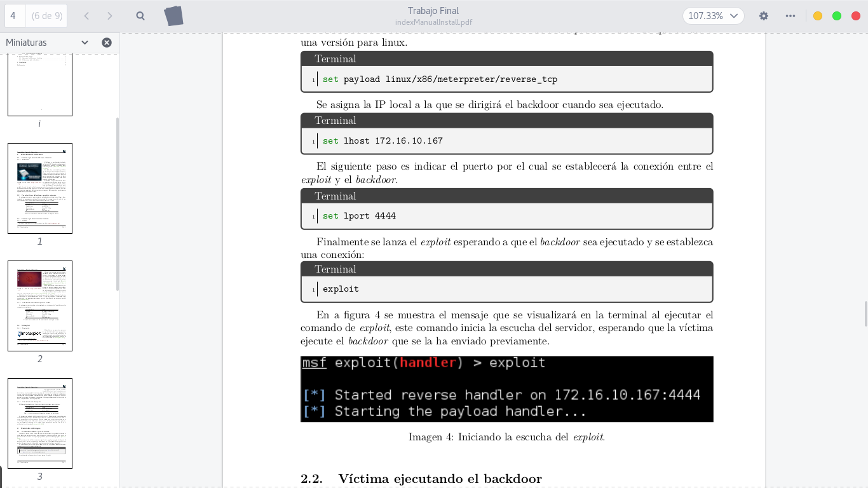The width and height of the screenshot is (868, 488).
Task: Click the document vertical scrollbar
Action: [865, 315]
